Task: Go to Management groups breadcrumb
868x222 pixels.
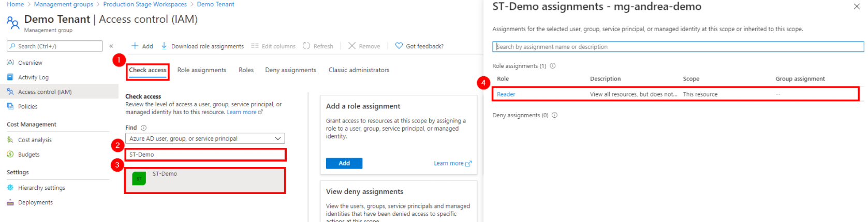Action: click(64, 4)
